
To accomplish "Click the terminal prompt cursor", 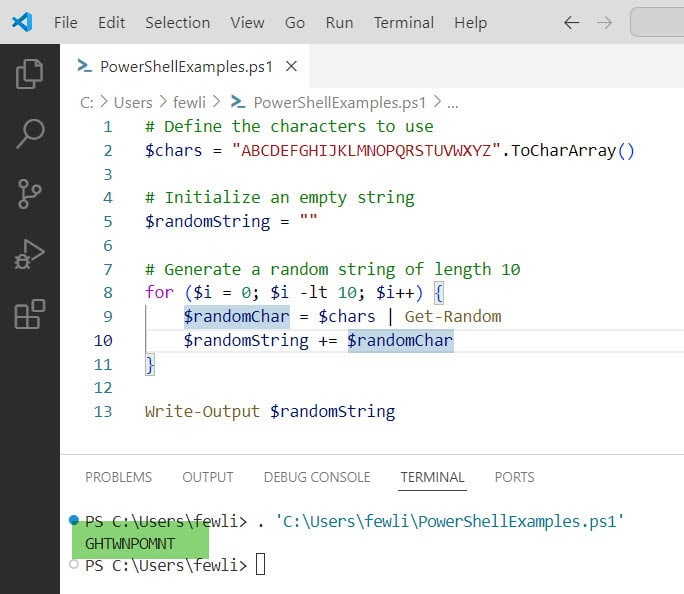I will 260,564.
